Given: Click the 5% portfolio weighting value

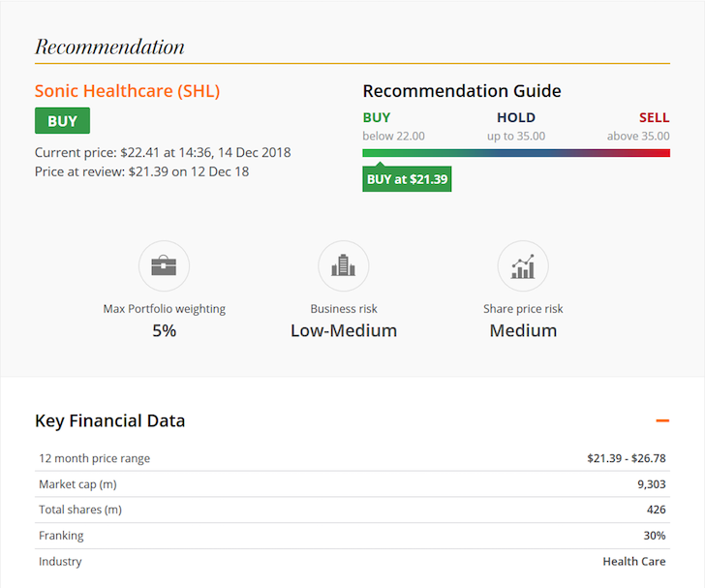Looking at the screenshot, I should (164, 330).
